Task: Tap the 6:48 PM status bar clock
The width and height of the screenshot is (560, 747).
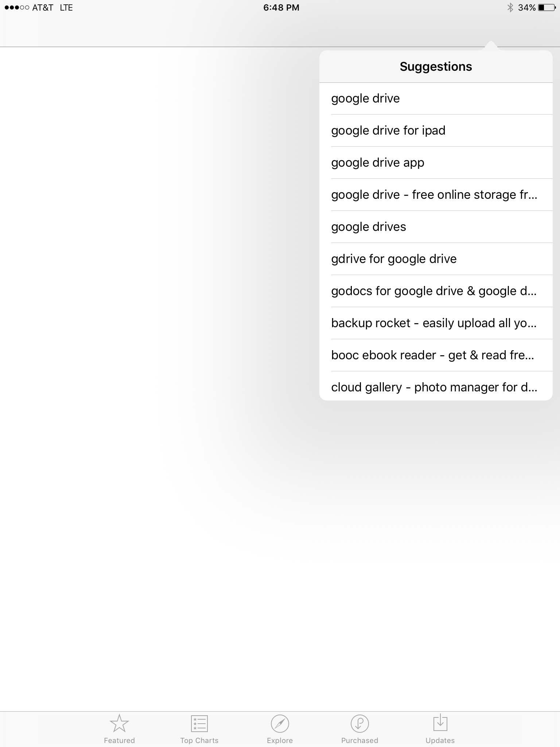Action: click(x=281, y=8)
